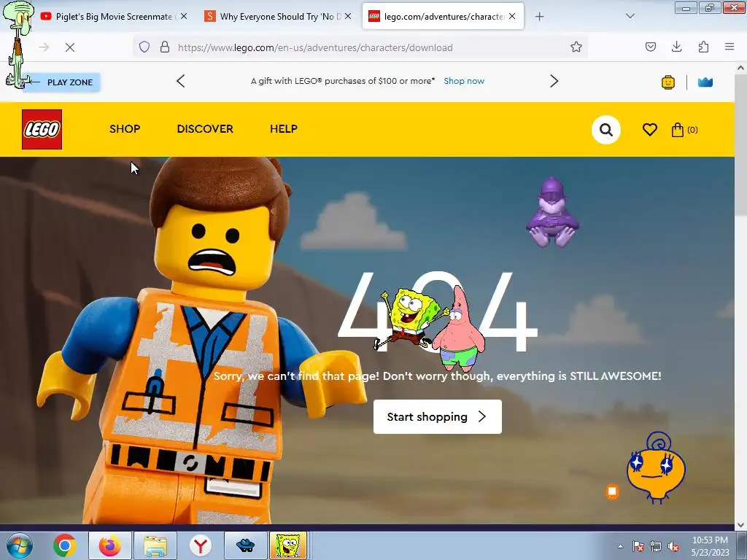
Task: Click the yellow minifigure head account icon
Action: [x=668, y=82]
